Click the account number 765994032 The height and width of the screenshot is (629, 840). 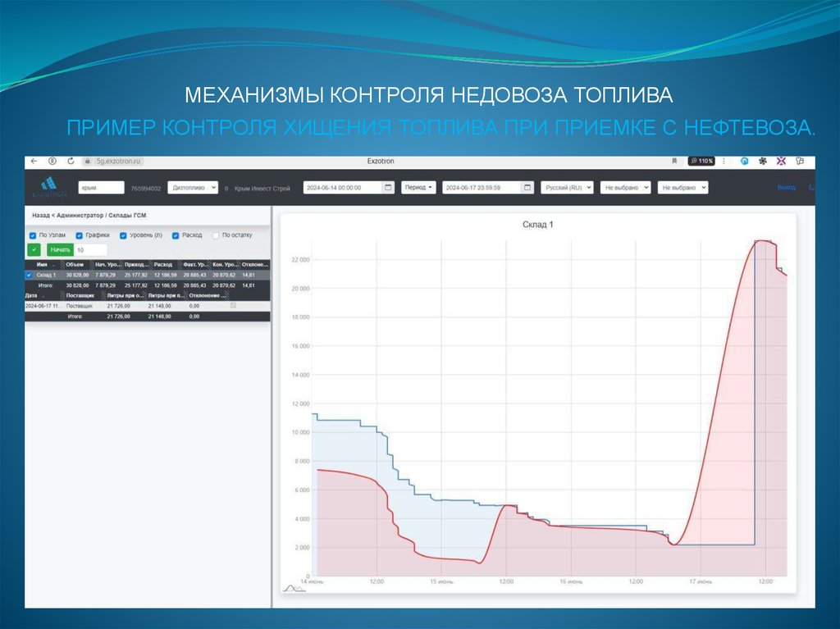(146, 188)
